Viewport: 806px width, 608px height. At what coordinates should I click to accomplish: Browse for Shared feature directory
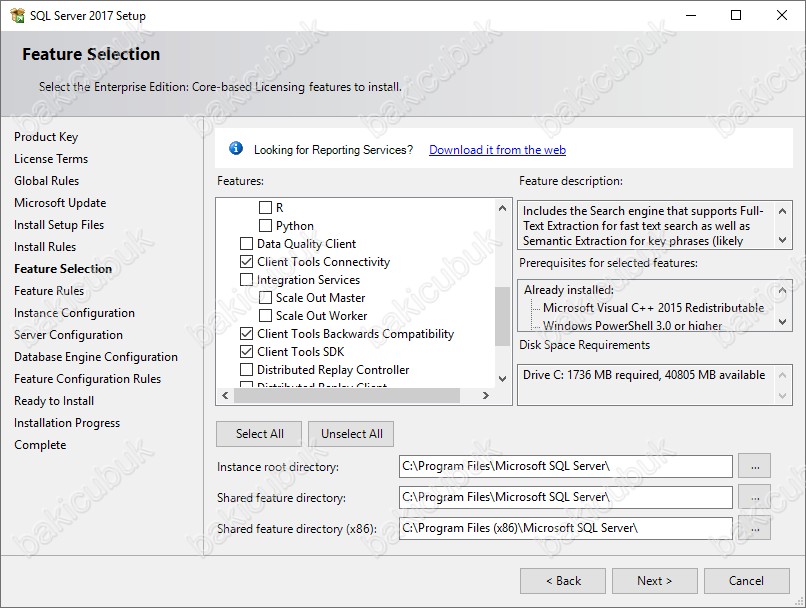(755, 497)
